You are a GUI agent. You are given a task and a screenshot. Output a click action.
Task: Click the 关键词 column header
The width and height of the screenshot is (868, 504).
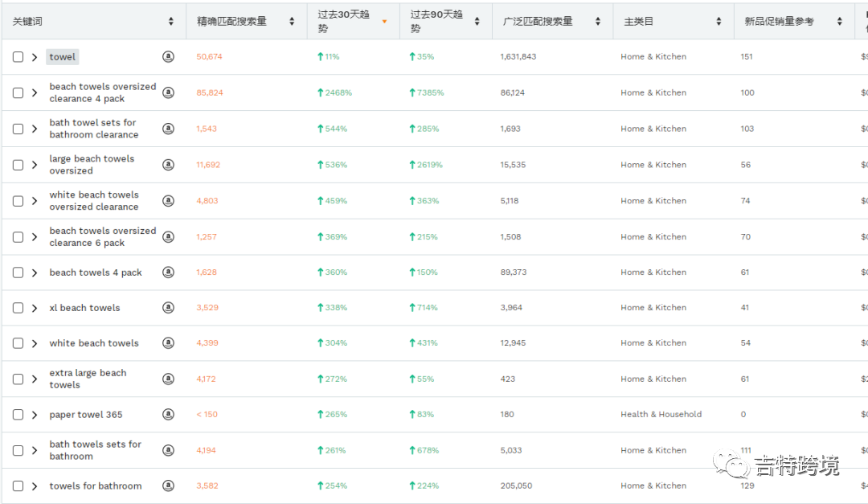point(94,21)
